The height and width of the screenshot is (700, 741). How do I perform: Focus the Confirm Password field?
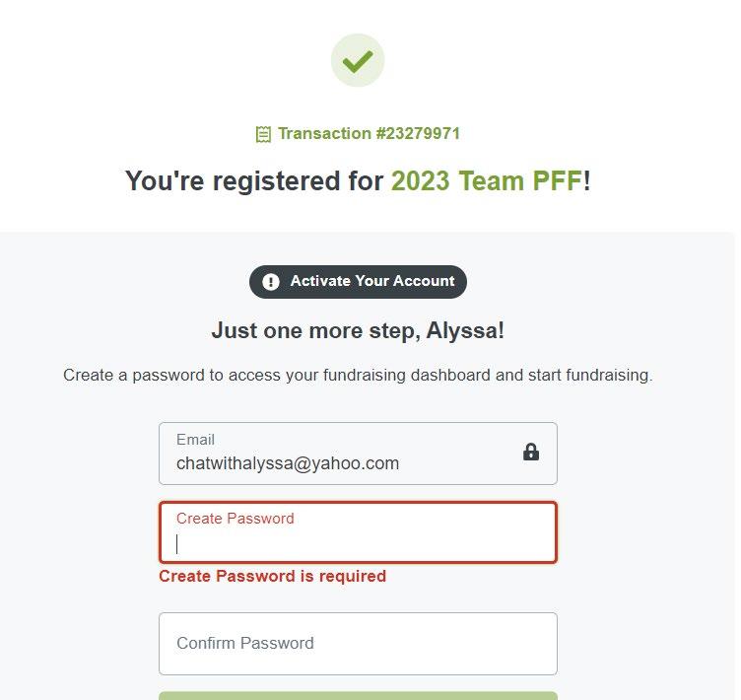pos(358,644)
